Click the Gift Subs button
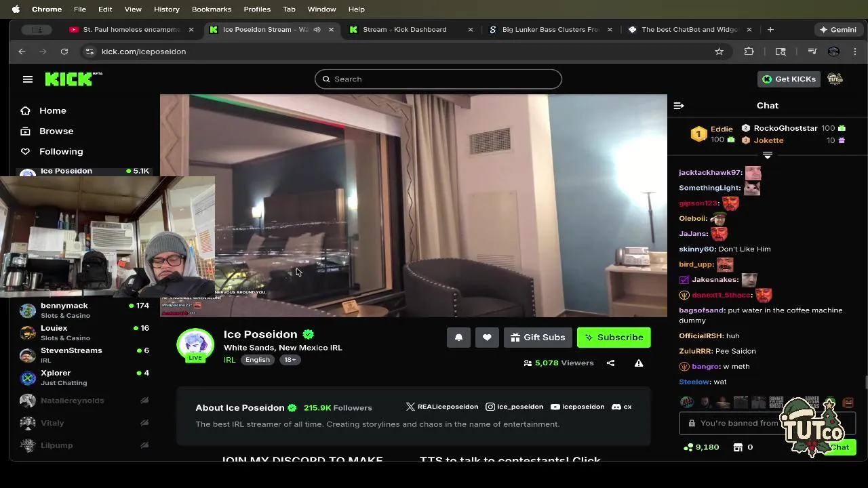 pyautogui.click(x=538, y=338)
